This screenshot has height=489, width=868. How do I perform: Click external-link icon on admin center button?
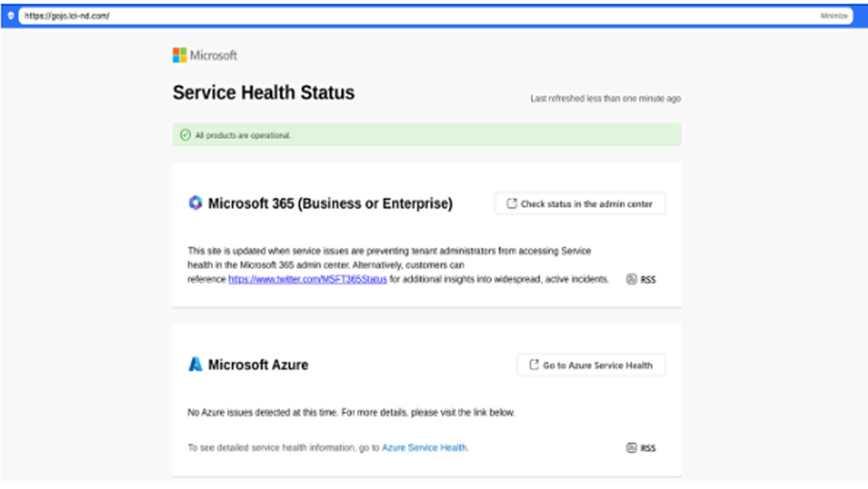[511, 204]
